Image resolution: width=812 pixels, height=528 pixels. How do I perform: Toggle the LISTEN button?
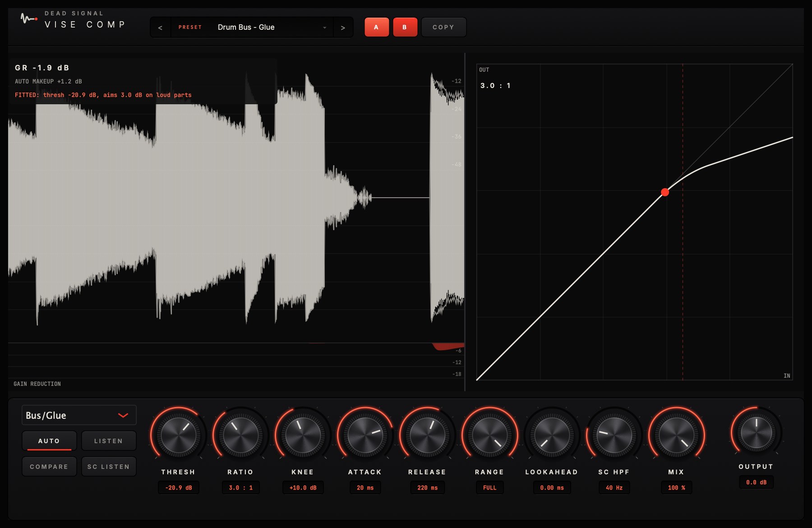tap(109, 441)
